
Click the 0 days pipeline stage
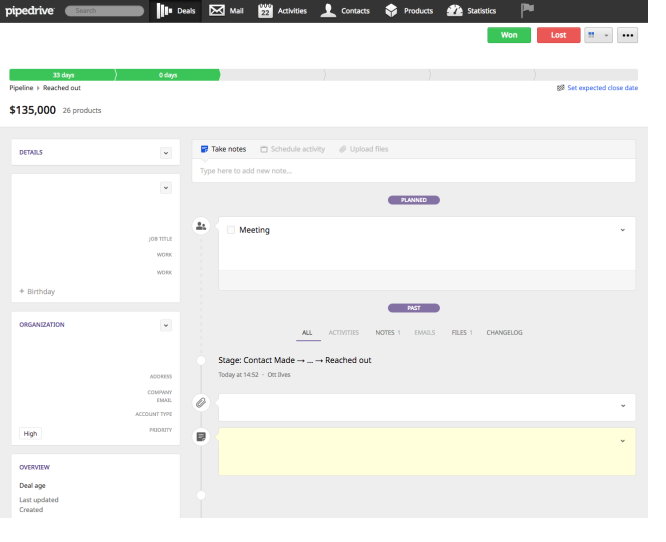(168, 75)
